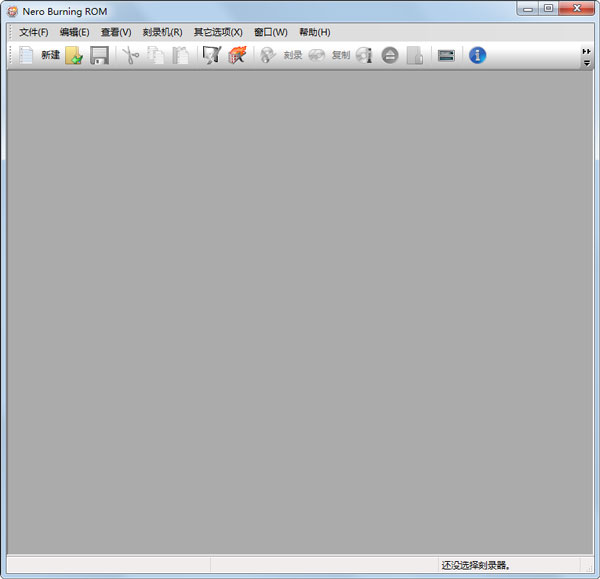Click the 复制 copy label

[x=341, y=55]
